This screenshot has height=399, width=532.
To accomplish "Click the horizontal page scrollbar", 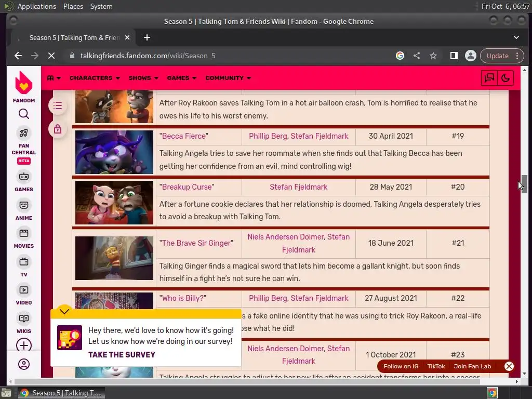I will pyautogui.click(x=247, y=382).
